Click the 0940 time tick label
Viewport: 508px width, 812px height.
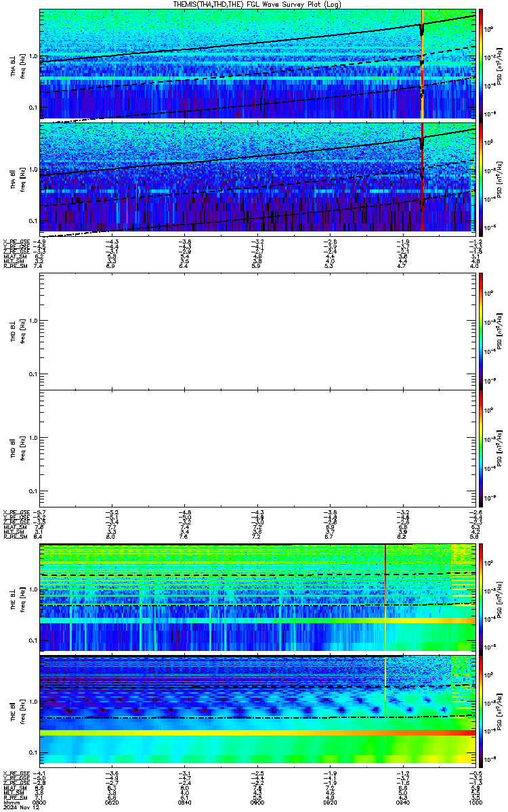tap(402, 803)
